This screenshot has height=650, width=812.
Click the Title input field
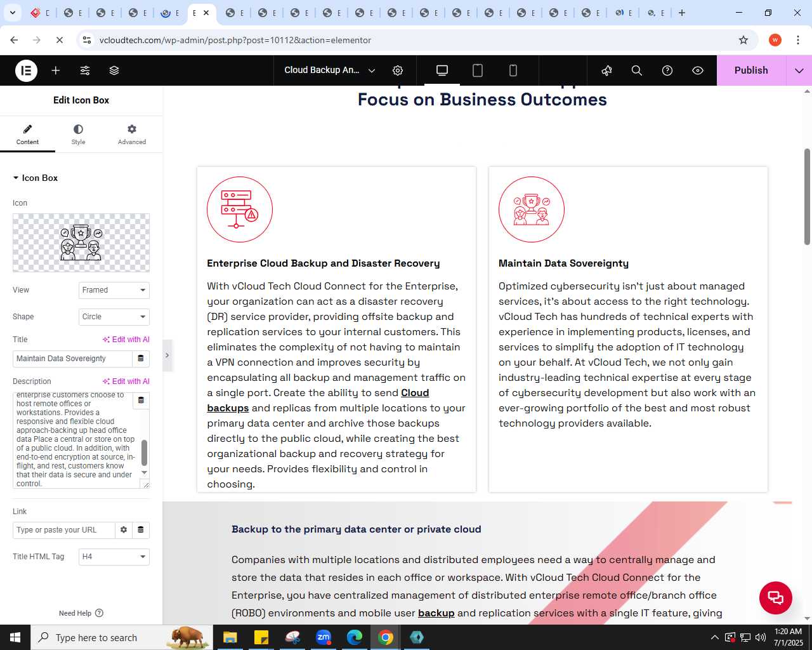point(72,359)
